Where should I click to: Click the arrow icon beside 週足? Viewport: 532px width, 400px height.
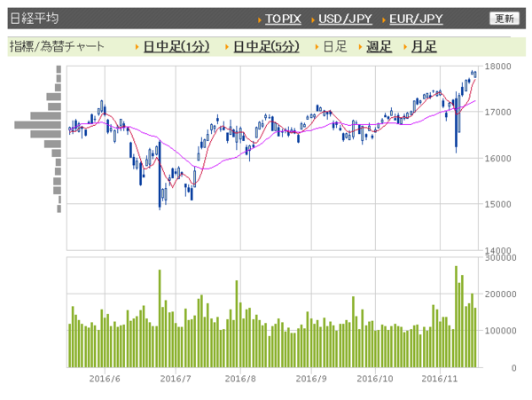360,47
